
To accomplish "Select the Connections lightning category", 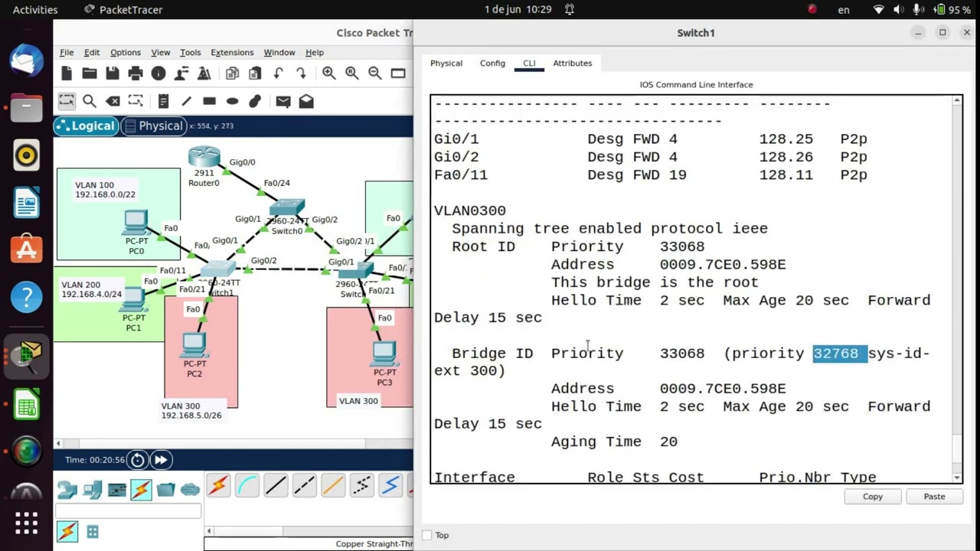I will click(141, 489).
